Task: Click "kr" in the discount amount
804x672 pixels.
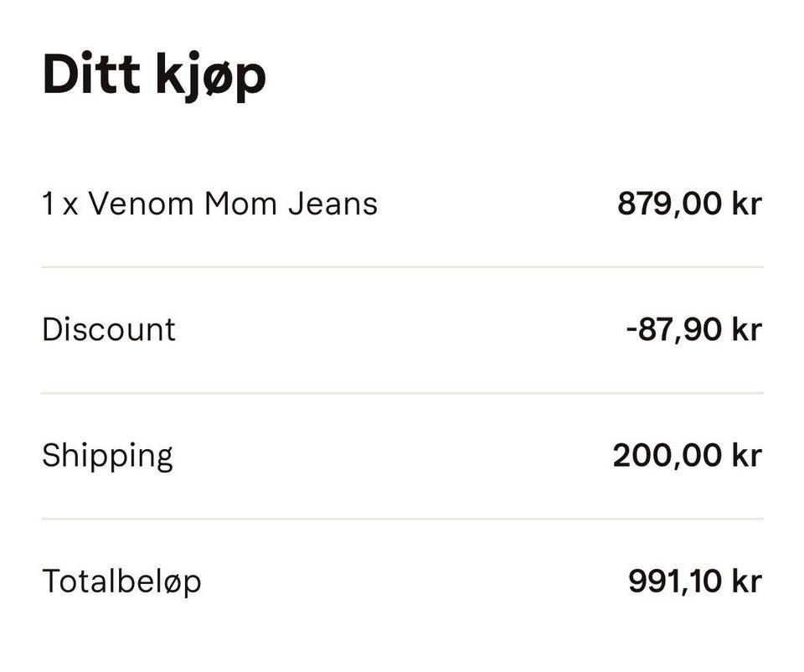Action: pos(746,329)
